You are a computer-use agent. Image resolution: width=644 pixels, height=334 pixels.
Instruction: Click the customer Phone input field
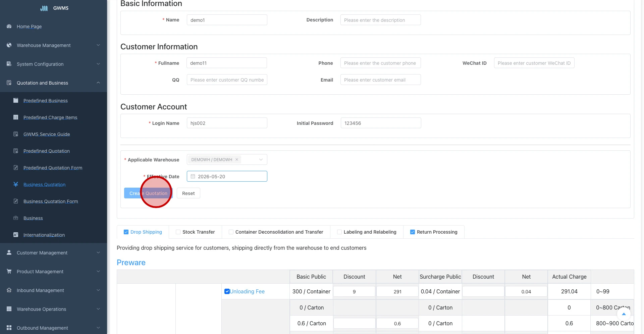click(381, 63)
